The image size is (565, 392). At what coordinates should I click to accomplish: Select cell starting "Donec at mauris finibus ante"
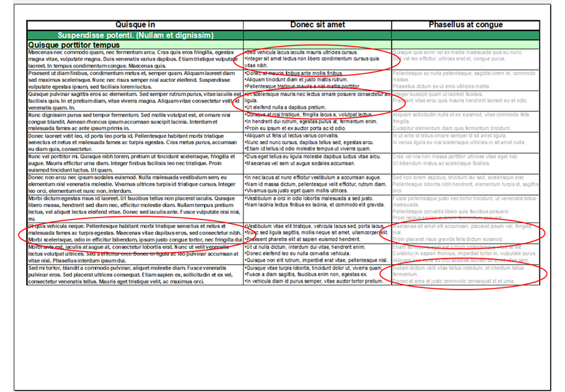coord(317,80)
